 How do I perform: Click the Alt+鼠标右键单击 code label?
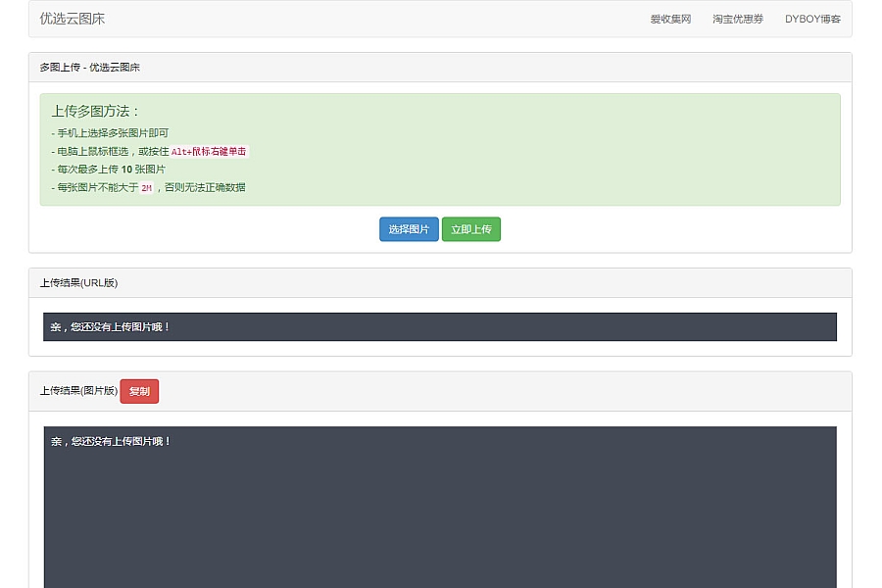[209, 151]
